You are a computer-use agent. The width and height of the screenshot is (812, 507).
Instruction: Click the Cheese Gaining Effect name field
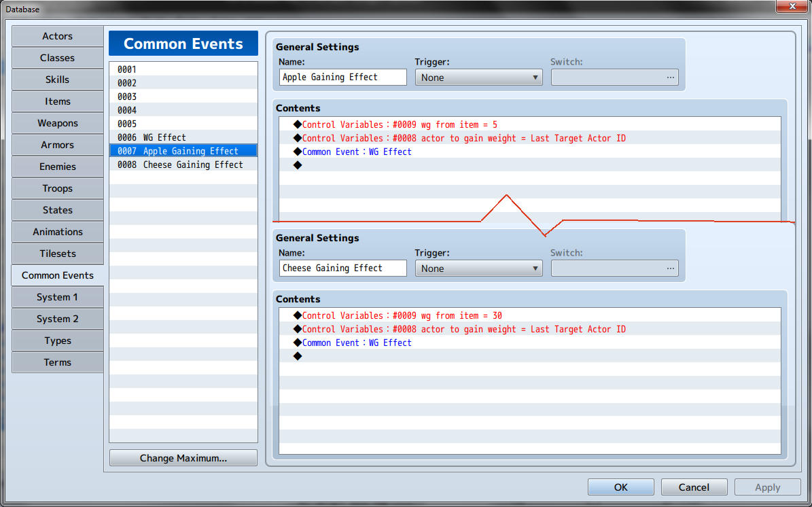point(342,268)
